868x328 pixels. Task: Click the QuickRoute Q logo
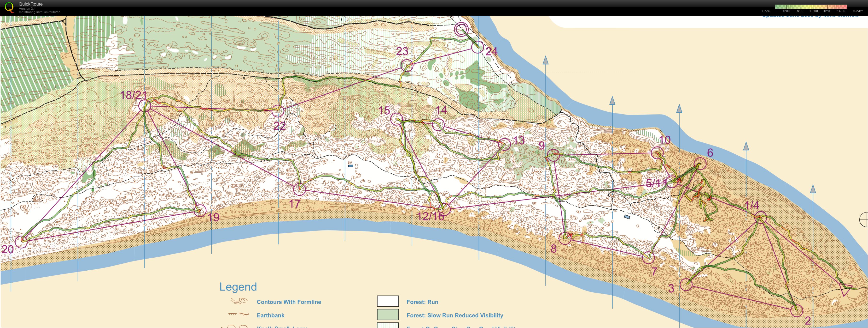(x=9, y=7)
